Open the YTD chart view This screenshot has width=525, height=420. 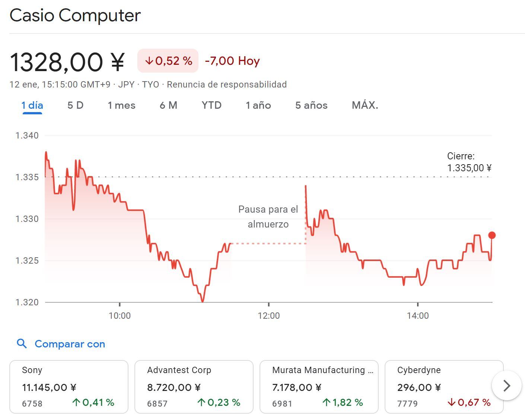211,105
